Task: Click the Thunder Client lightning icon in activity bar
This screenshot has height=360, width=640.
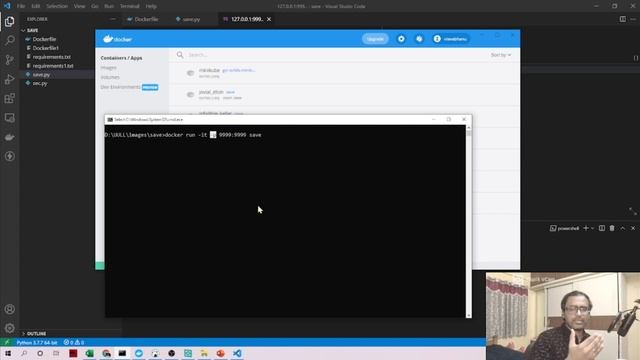Action: 9,156
